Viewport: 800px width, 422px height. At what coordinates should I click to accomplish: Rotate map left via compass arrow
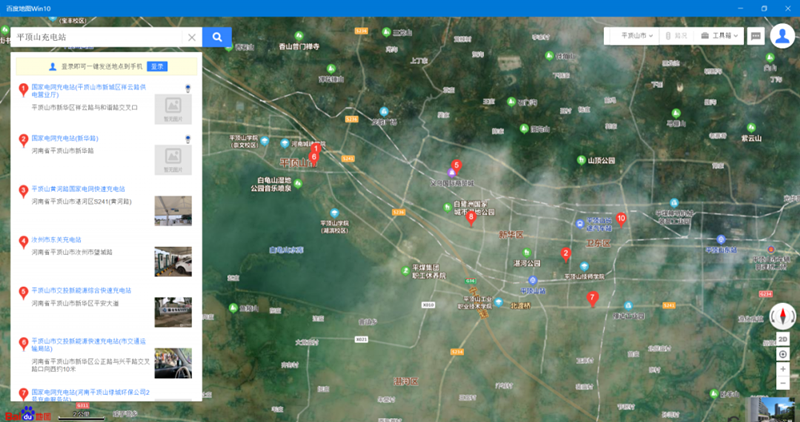(x=773, y=316)
